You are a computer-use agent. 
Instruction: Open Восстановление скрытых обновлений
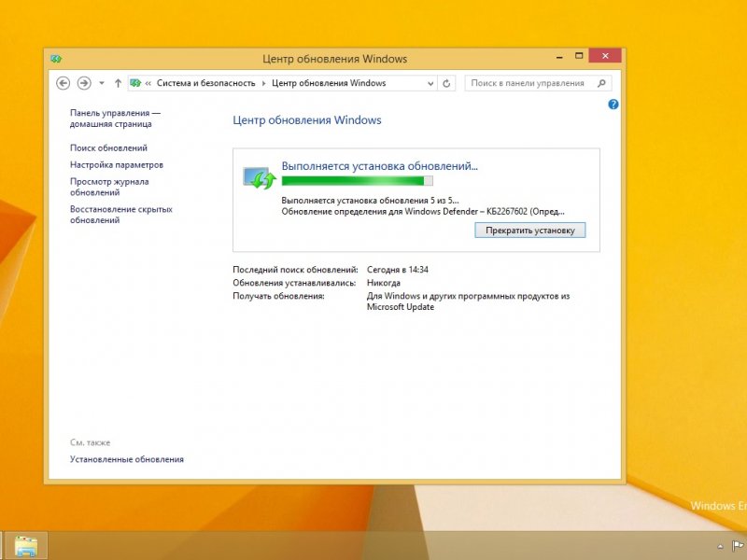[121, 215]
